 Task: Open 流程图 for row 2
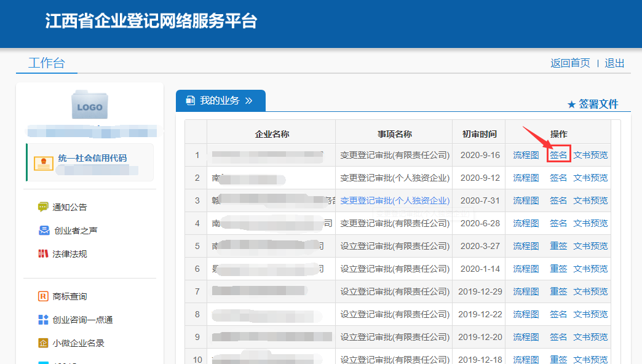[x=526, y=178]
